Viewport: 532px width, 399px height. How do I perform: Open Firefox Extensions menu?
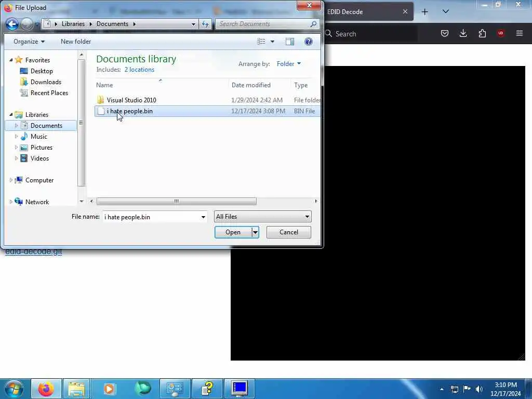(482, 33)
